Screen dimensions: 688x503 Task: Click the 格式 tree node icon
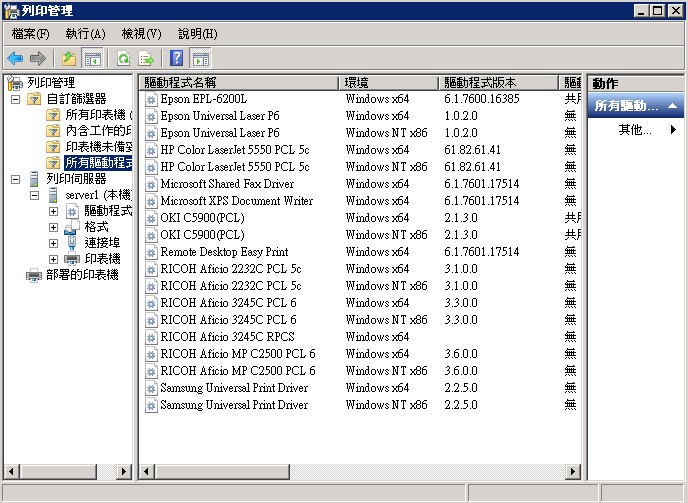72,227
